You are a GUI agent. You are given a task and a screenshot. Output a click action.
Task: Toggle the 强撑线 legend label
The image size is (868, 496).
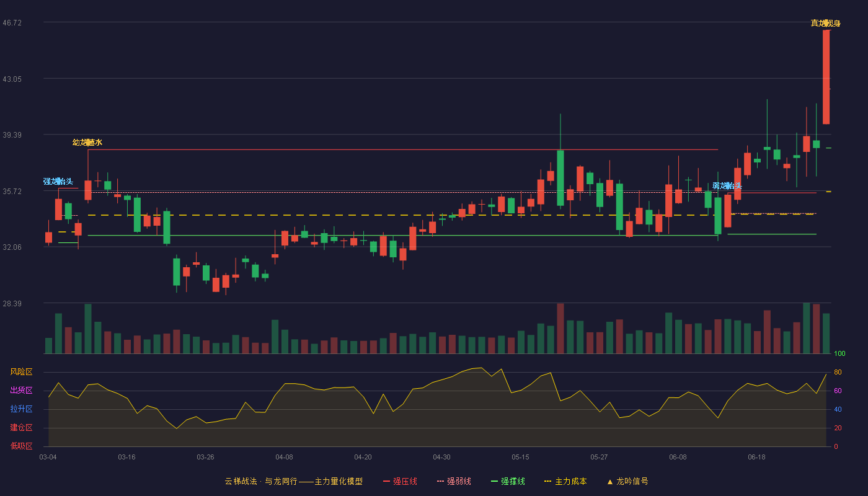tap(513, 481)
